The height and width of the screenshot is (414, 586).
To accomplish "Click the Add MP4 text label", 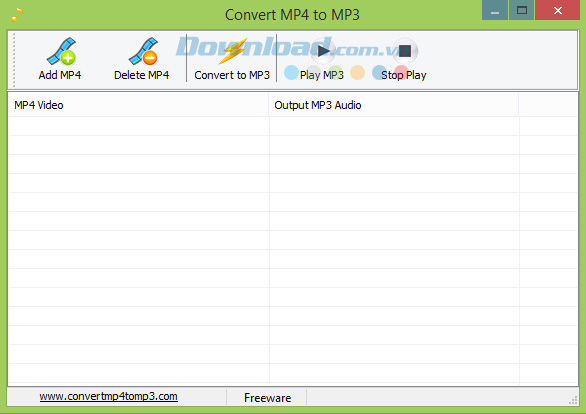I will pos(60,75).
